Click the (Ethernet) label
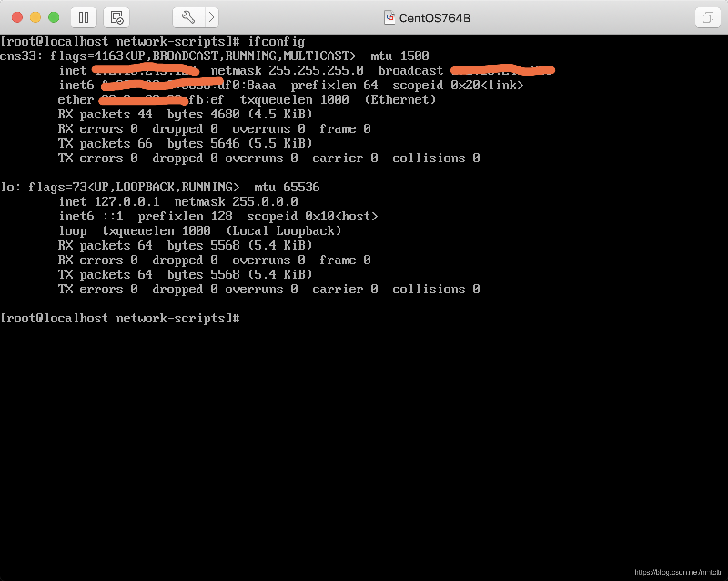 tap(400, 100)
